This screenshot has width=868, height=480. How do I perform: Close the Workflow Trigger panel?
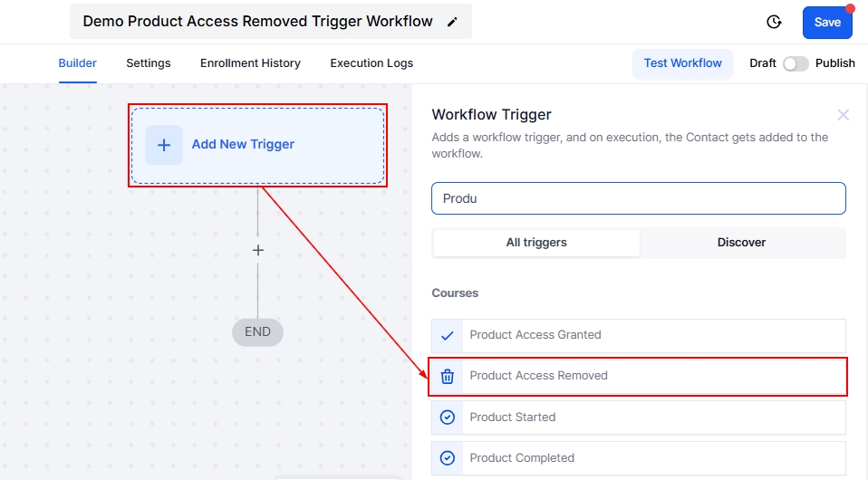click(x=843, y=115)
